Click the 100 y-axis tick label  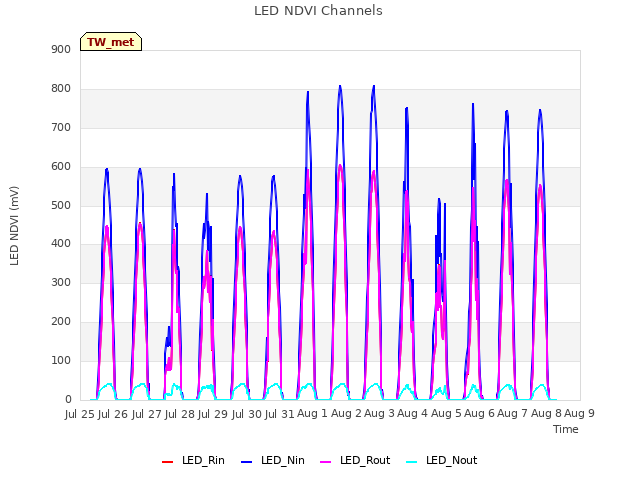pos(61,361)
